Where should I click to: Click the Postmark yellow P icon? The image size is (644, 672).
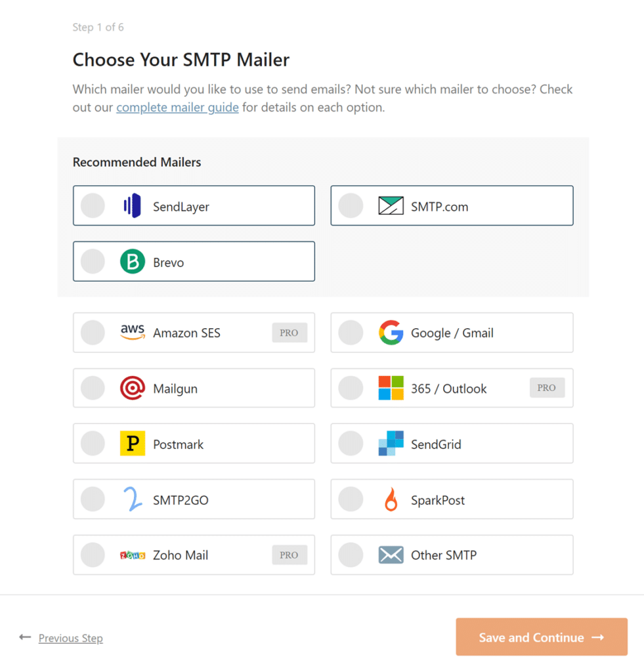point(133,443)
